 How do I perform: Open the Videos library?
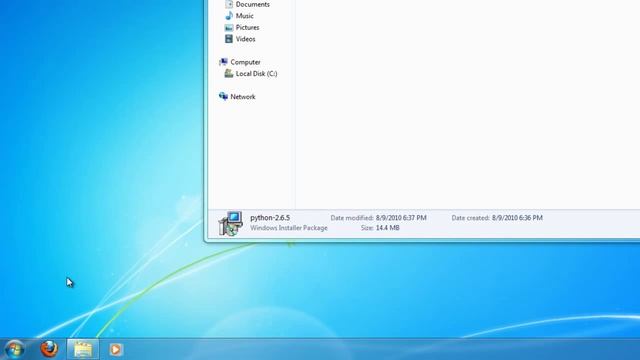(x=240, y=39)
